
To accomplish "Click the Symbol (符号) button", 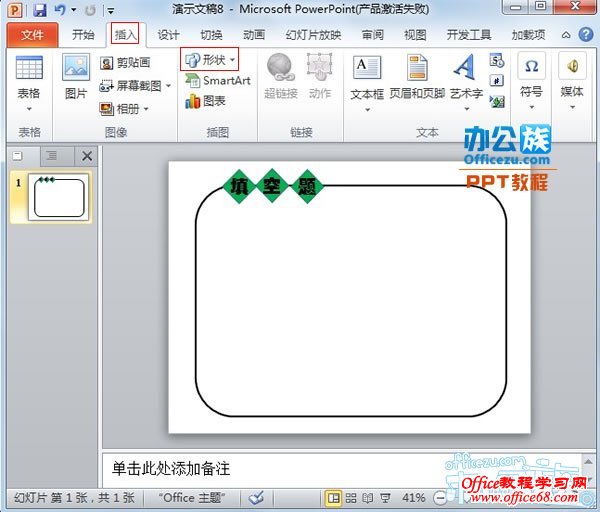I will pos(531,76).
